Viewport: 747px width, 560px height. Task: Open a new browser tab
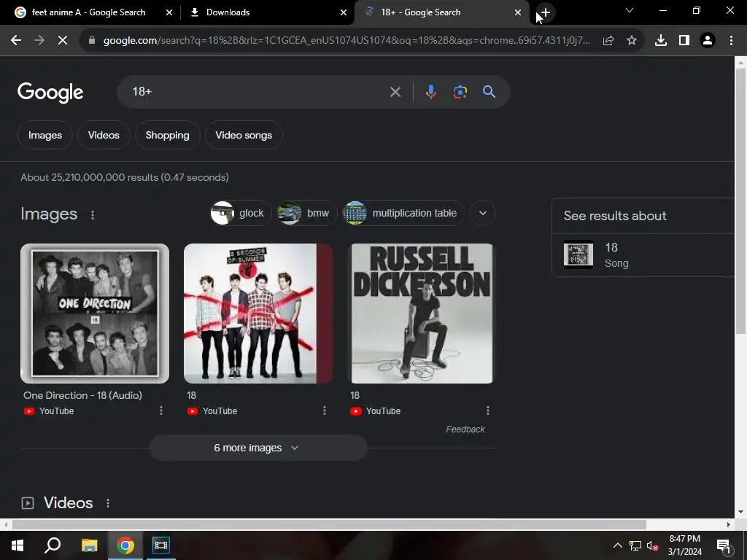coord(545,12)
